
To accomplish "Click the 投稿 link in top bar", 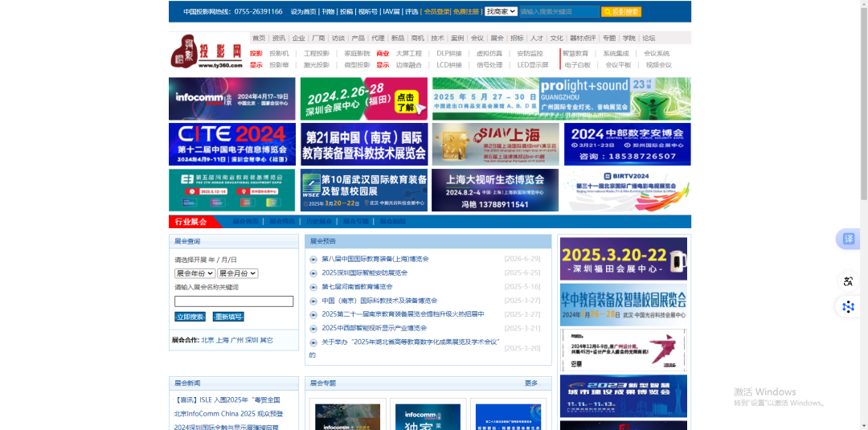I will [346, 11].
